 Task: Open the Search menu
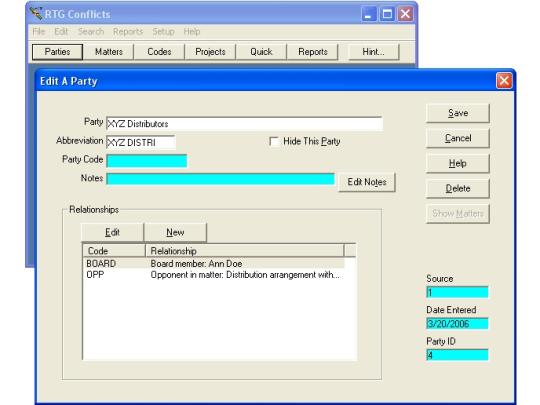pyautogui.click(x=91, y=32)
